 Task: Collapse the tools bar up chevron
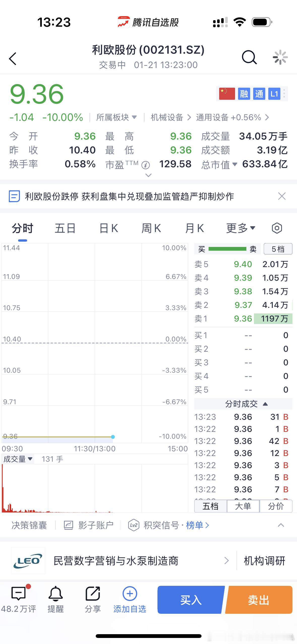[281, 525]
